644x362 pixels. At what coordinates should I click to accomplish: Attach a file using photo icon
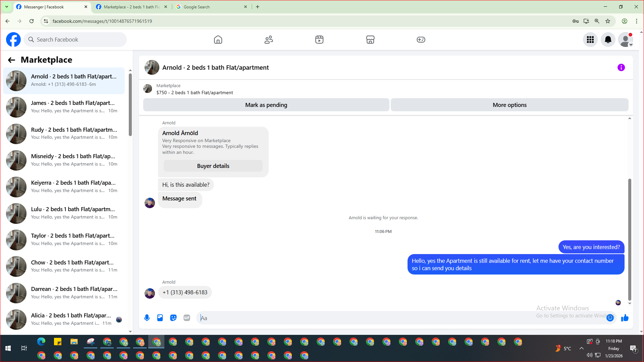[160, 318]
